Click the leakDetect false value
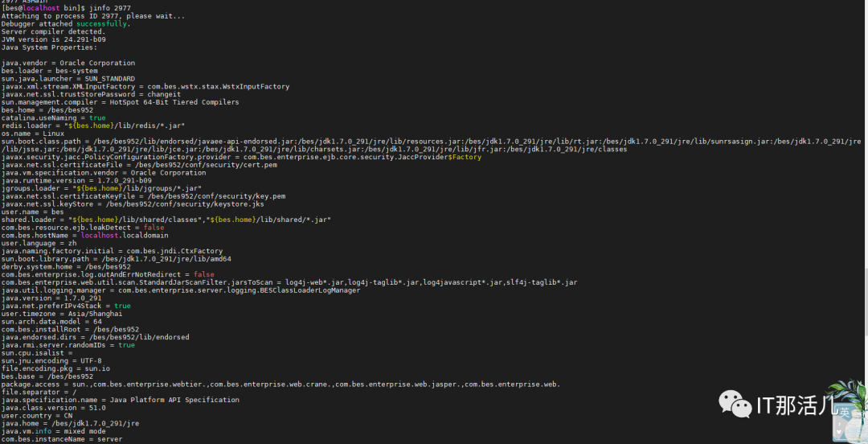The width and height of the screenshot is (868, 444). pos(154,228)
